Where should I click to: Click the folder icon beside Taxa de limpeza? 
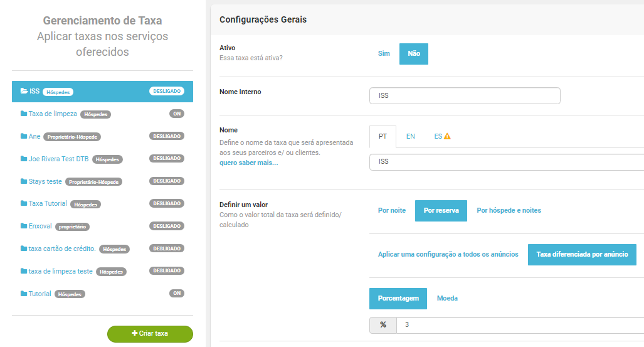click(24, 114)
